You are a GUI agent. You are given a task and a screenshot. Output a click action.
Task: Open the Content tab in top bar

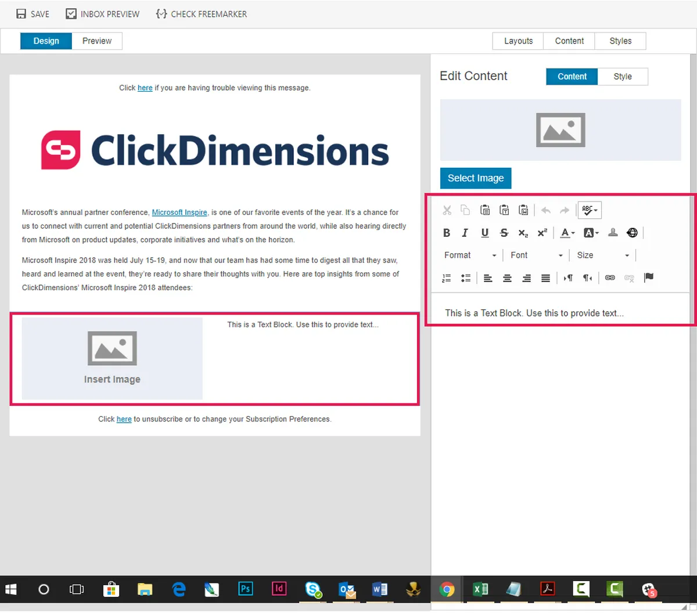[x=569, y=41]
